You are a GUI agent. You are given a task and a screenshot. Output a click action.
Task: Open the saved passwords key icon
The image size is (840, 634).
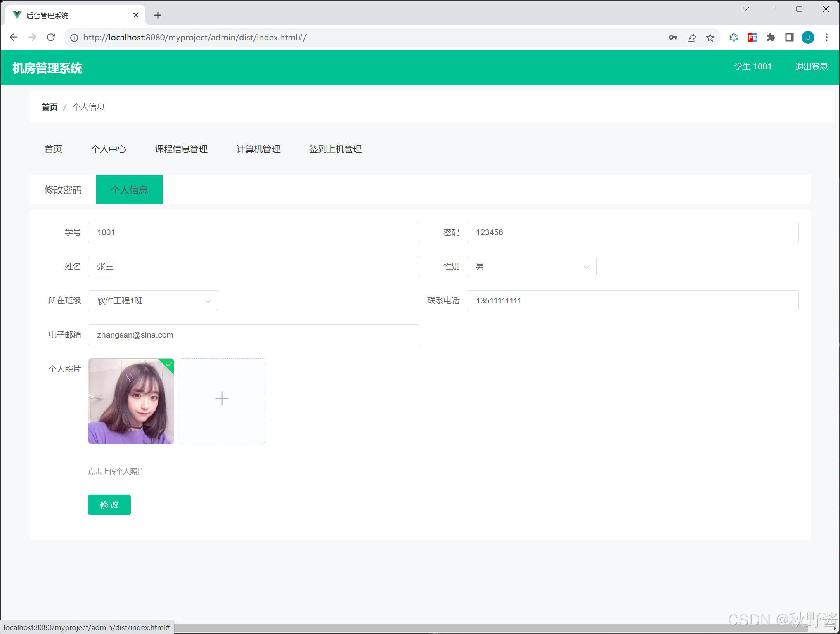coord(673,38)
